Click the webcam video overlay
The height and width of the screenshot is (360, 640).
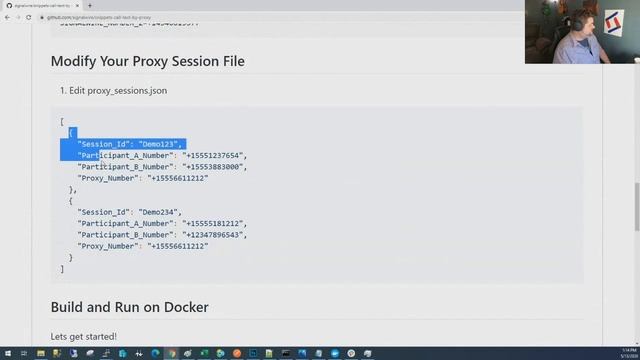pyautogui.click(x=582, y=31)
